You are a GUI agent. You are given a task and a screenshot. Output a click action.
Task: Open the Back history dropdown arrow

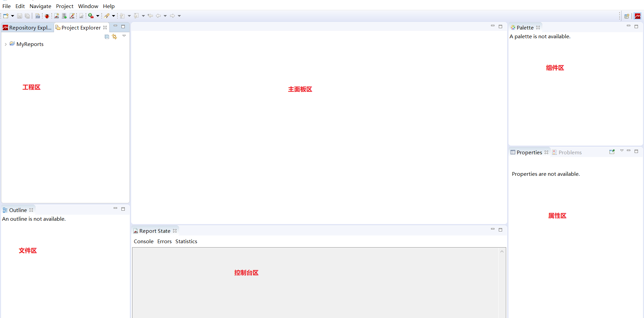(x=165, y=16)
